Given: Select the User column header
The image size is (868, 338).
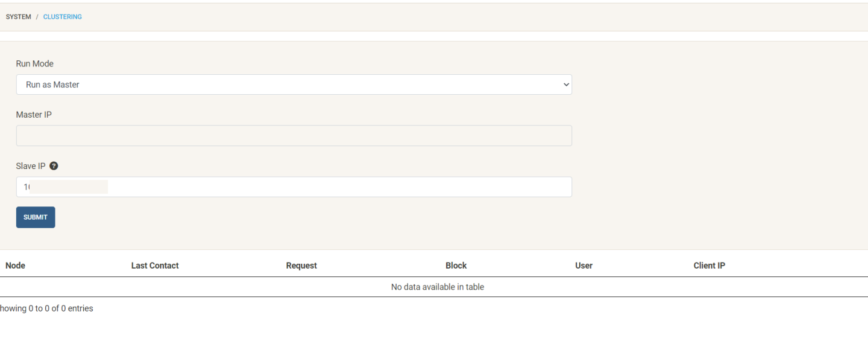Looking at the screenshot, I should pos(583,266).
